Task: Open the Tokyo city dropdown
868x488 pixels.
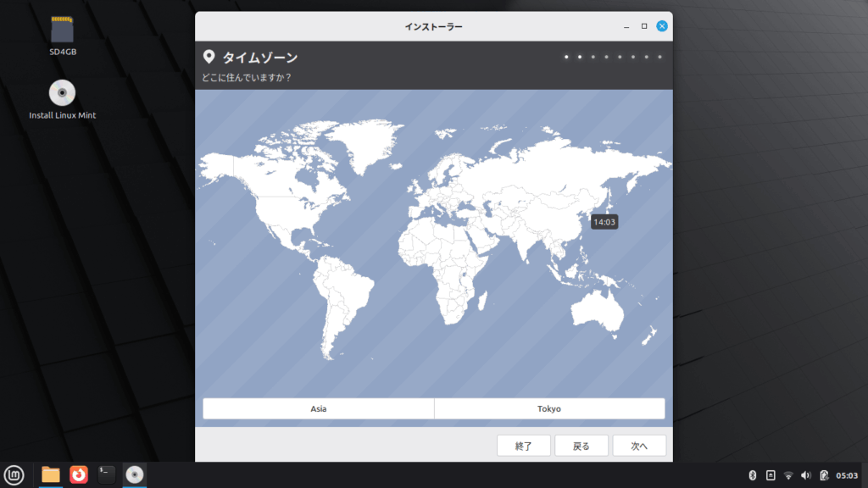Action: [549, 408]
